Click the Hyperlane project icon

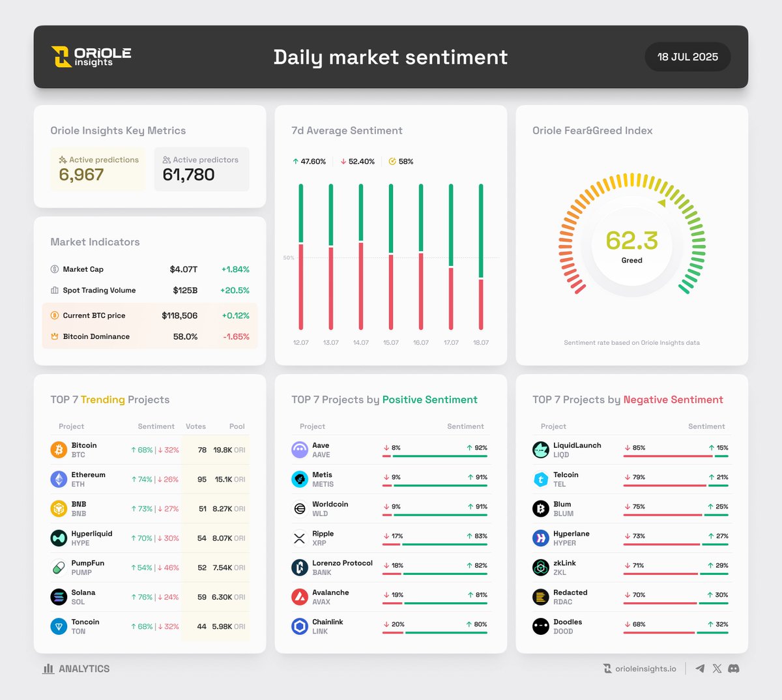[541, 538]
